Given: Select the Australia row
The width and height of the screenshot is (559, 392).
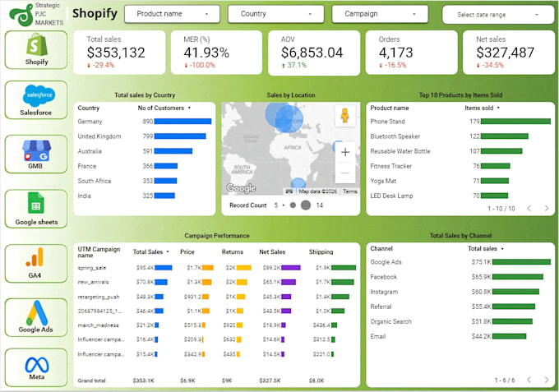Looking at the screenshot, I should [x=145, y=151].
